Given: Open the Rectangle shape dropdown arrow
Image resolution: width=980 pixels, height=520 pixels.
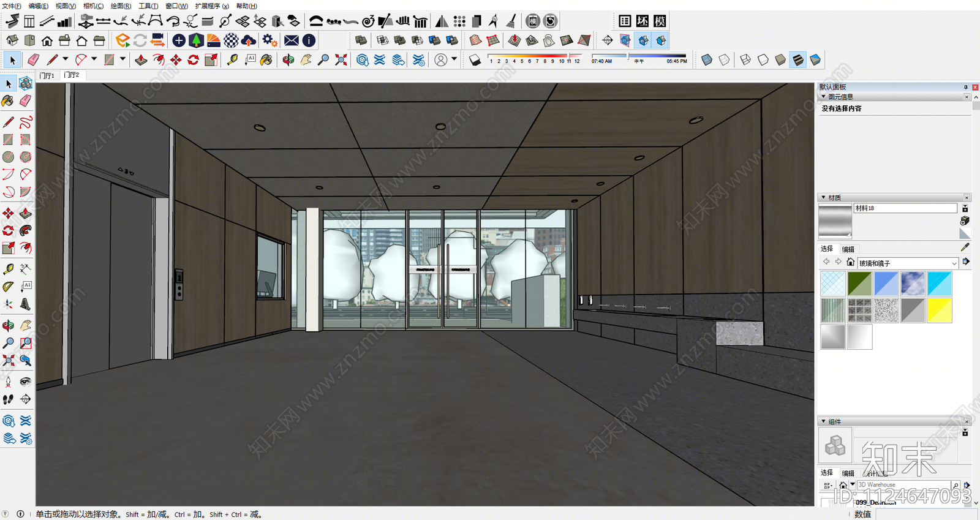Looking at the screenshot, I should click(123, 59).
